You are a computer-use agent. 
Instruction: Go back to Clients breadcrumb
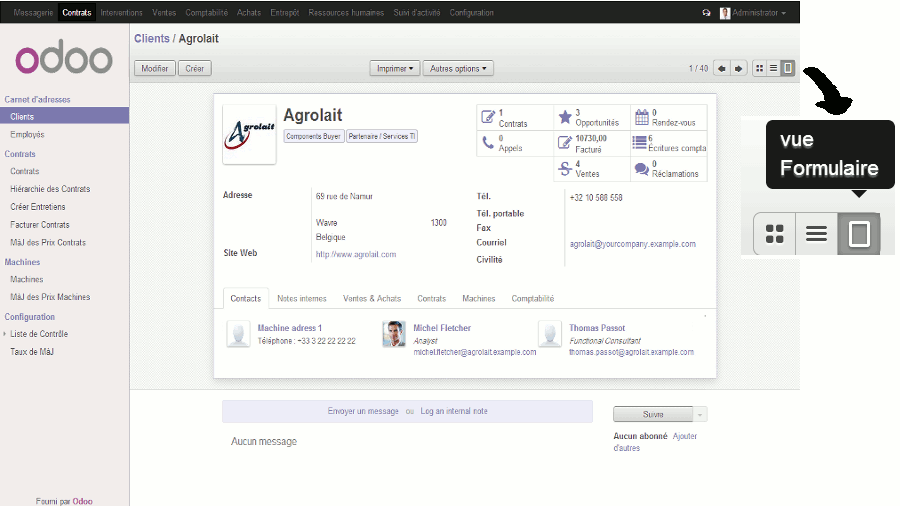coord(152,38)
